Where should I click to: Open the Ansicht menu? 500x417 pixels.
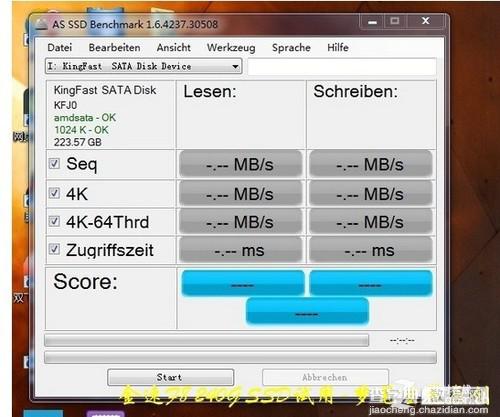click(x=174, y=48)
